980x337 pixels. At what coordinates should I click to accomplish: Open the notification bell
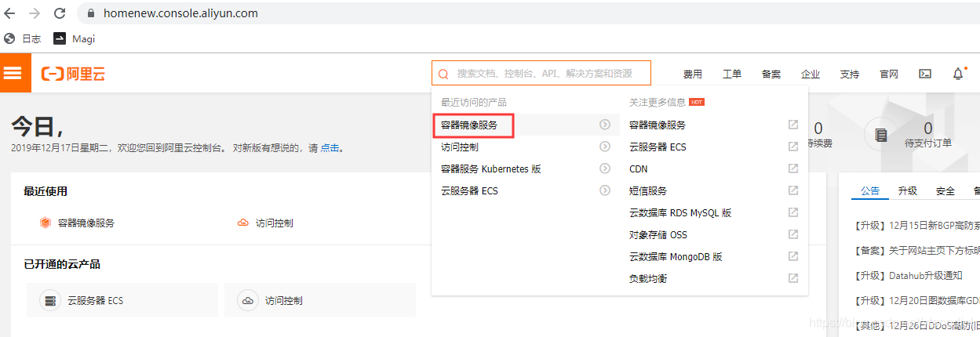click(x=958, y=74)
